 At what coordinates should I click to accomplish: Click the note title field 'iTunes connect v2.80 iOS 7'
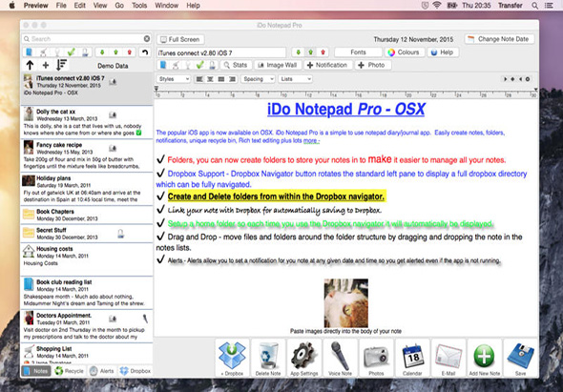(221, 52)
